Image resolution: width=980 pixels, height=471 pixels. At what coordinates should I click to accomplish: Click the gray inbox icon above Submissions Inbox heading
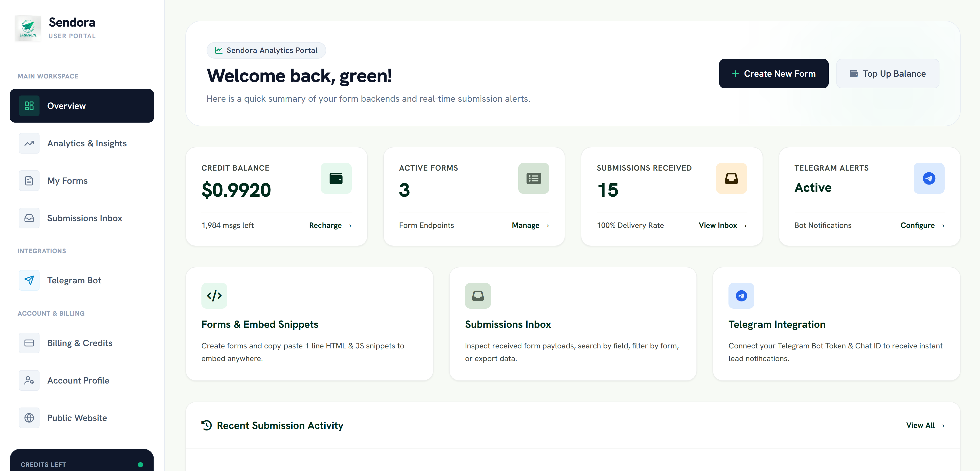click(478, 295)
